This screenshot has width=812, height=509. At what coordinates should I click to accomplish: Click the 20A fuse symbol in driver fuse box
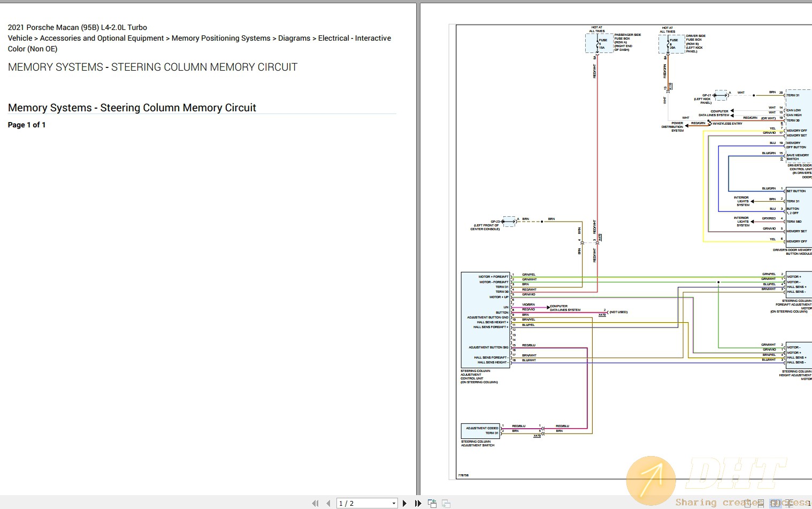tap(668, 44)
